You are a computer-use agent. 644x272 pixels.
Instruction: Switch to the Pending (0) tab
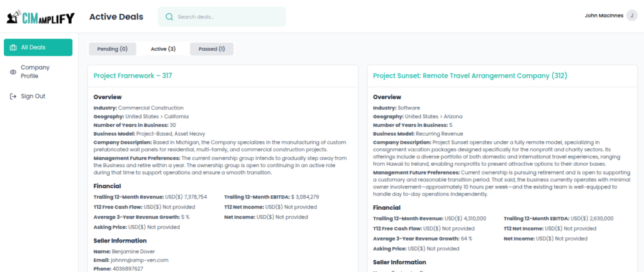click(x=112, y=49)
